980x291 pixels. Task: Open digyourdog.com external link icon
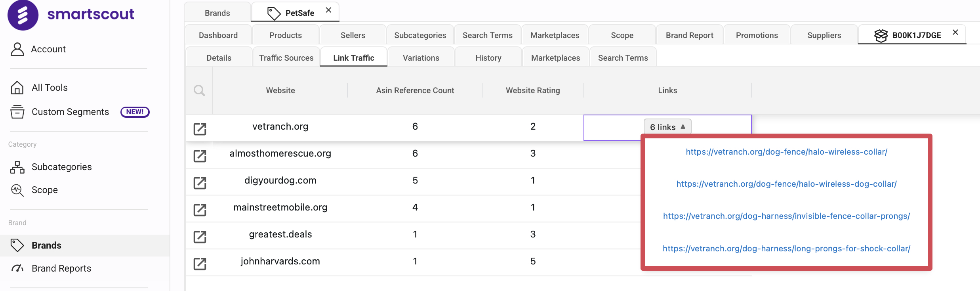pyautogui.click(x=200, y=183)
